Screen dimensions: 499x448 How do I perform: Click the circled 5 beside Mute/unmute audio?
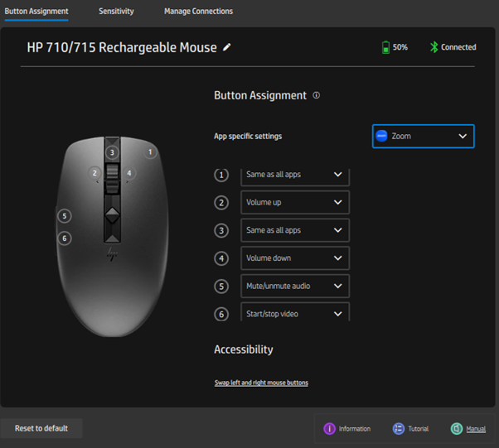click(x=221, y=287)
